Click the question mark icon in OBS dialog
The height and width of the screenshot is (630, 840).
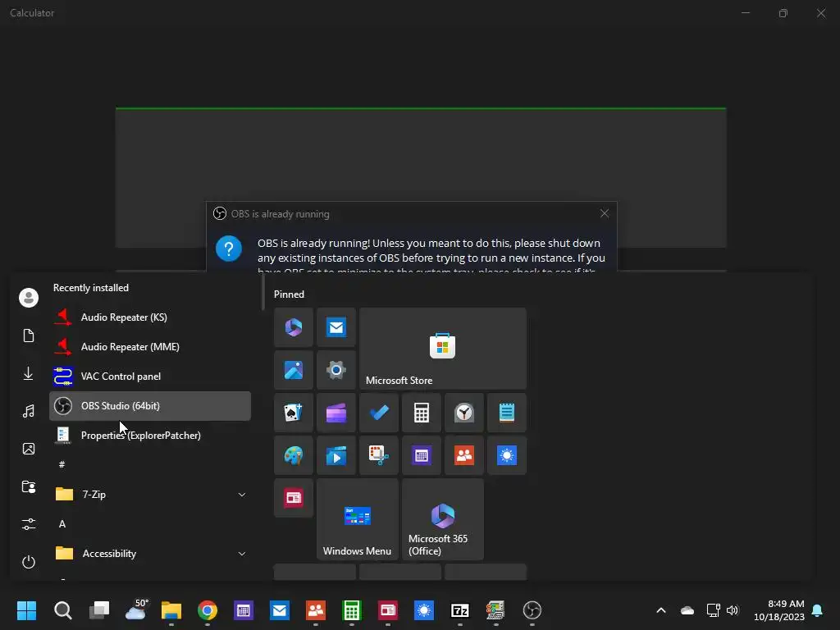click(229, 249)
